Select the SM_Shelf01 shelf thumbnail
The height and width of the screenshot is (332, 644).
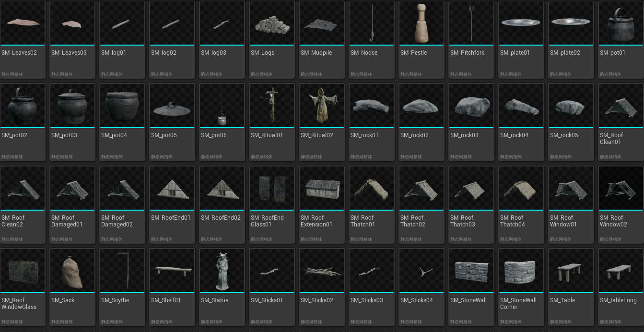click(173, 271)
